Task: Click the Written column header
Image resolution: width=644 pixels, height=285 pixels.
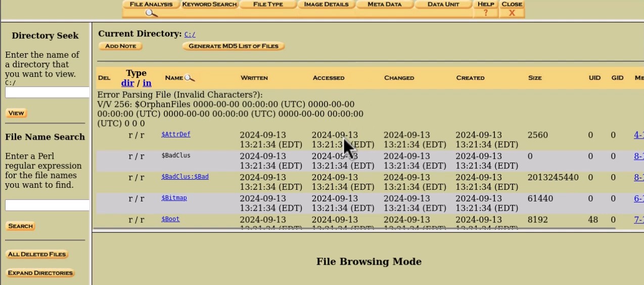Action: [x=254, y=78]
